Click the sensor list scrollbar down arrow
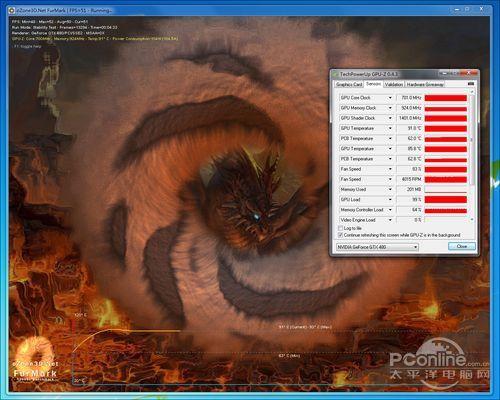The height and width of the screenshot is (400, 500). [472, 220]
